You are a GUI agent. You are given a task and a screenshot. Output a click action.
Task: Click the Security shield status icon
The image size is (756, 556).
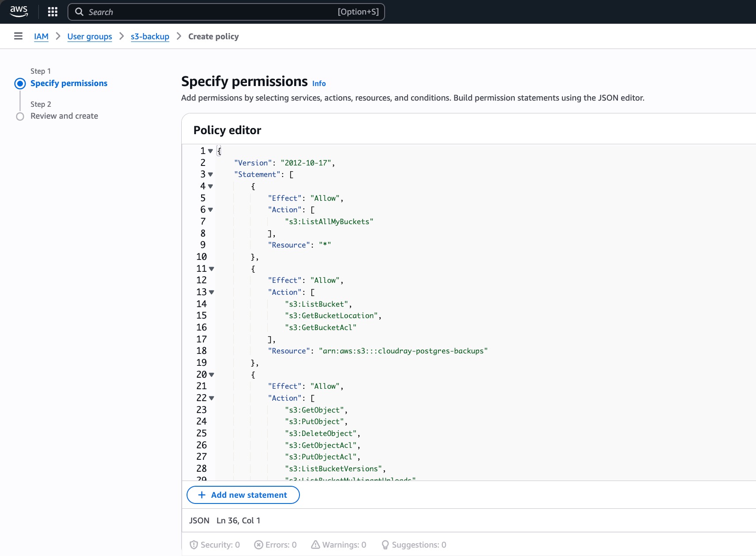194,545
